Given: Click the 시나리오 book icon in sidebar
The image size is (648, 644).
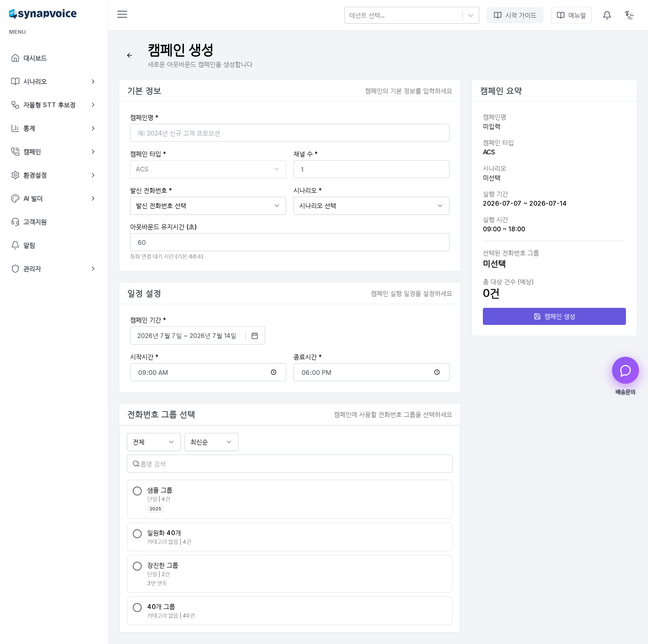Looking at the screenshot, I should (15, 81).
